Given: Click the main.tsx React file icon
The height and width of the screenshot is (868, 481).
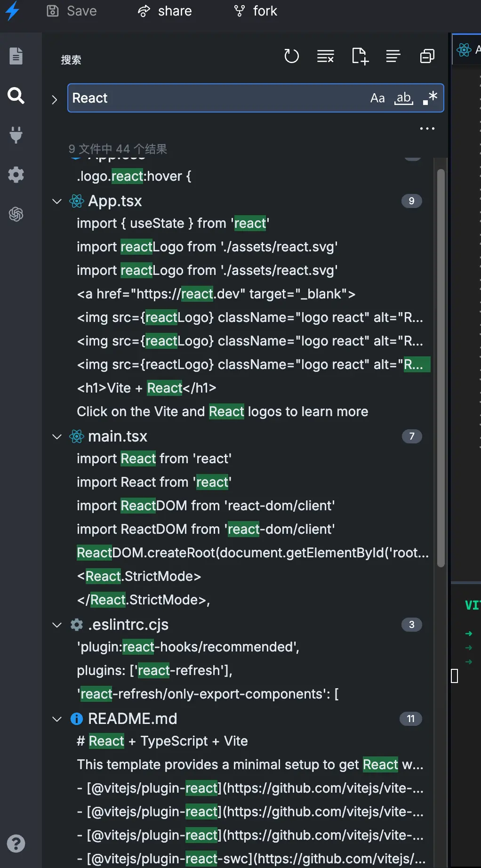Looking at the screenshot, I should [x=77, y=436].
